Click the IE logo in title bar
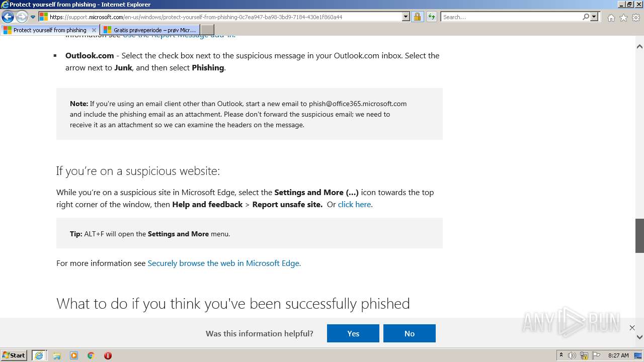This screenshot has height=362, width=644. [x=5, y=5]
